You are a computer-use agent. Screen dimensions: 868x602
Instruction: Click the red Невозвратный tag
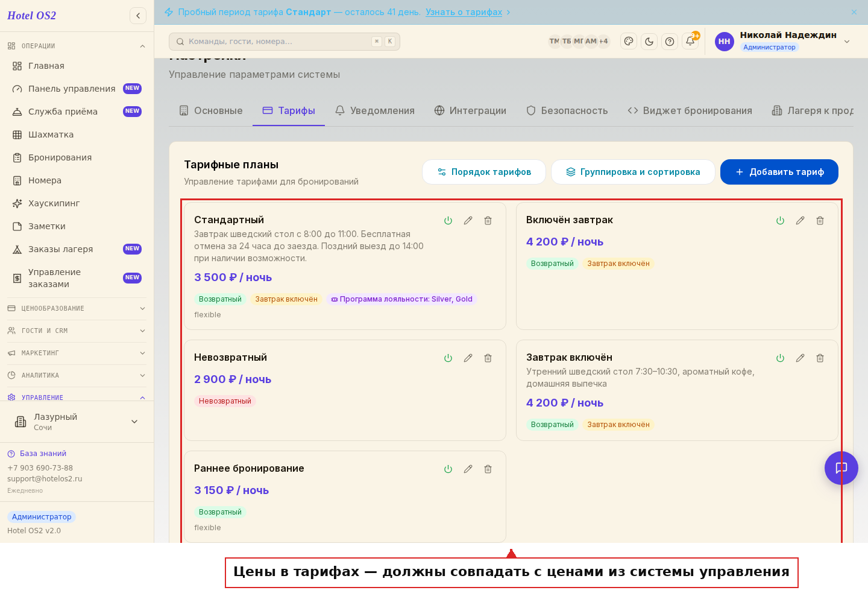[225, 401]
